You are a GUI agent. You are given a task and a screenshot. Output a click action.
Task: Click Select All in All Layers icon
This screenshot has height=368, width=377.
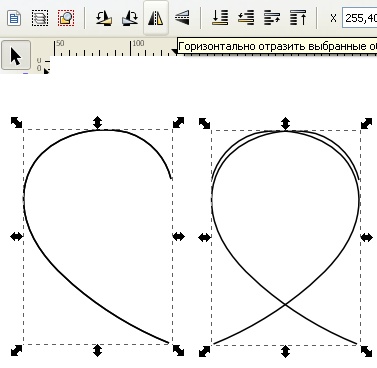(40, 18)
